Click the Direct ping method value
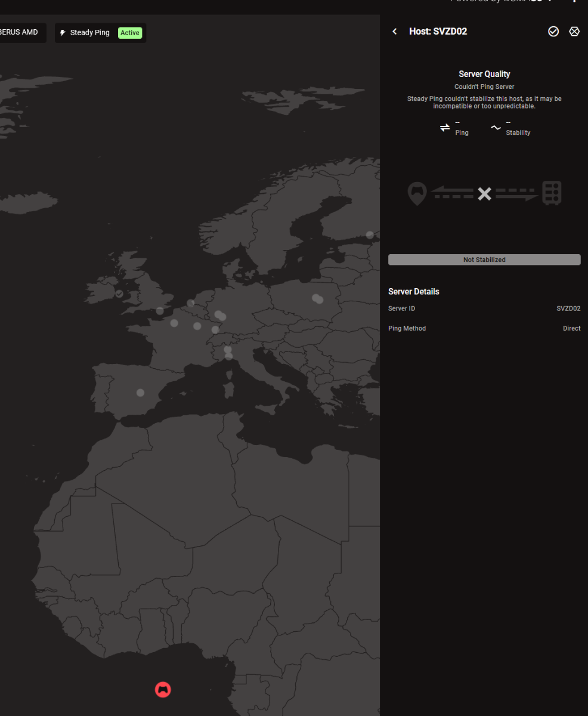588x716 pixels. click(571, 328)
